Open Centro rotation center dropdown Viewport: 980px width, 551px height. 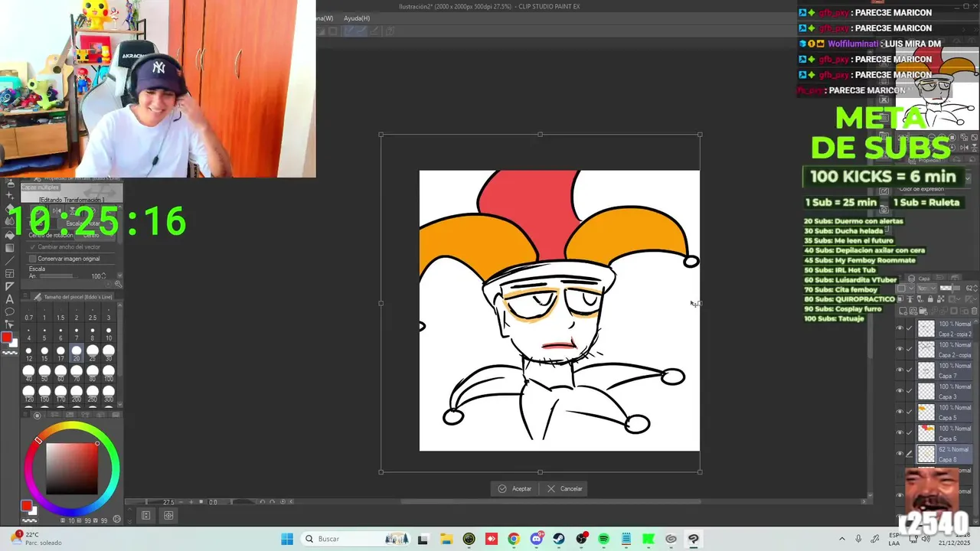tap(93, 235)
